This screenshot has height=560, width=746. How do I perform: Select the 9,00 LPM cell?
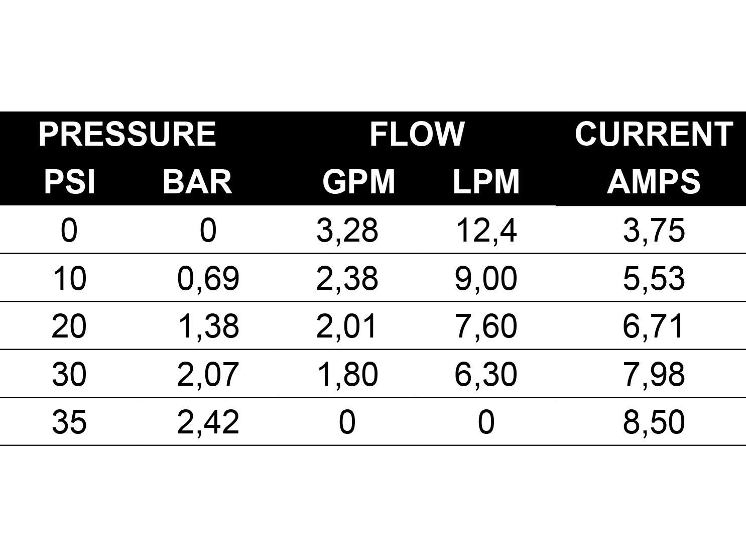(485, 278)
